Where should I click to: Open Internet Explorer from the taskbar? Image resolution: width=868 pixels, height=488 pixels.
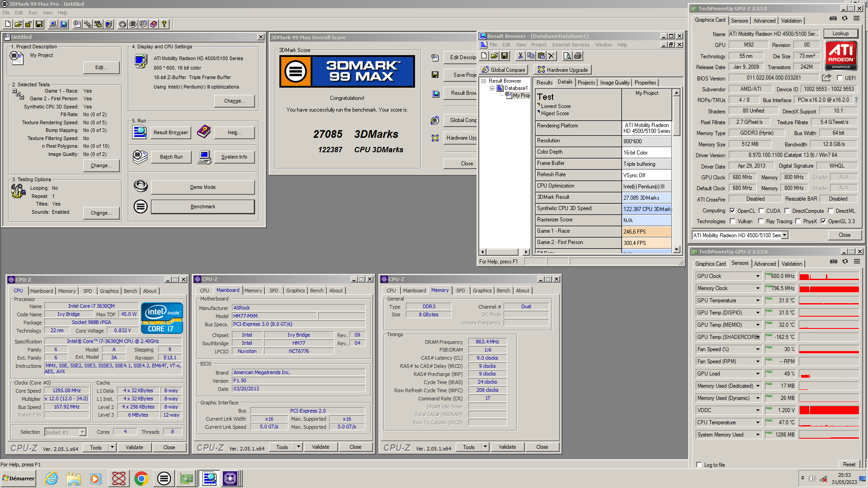click(x=52, y=478)
